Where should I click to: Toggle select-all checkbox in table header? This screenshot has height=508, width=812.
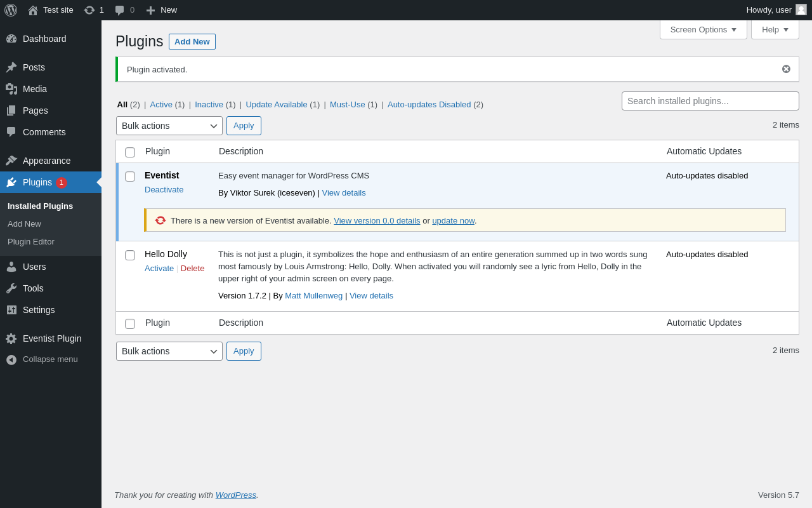pyautogui.click(x=130, y=152)
